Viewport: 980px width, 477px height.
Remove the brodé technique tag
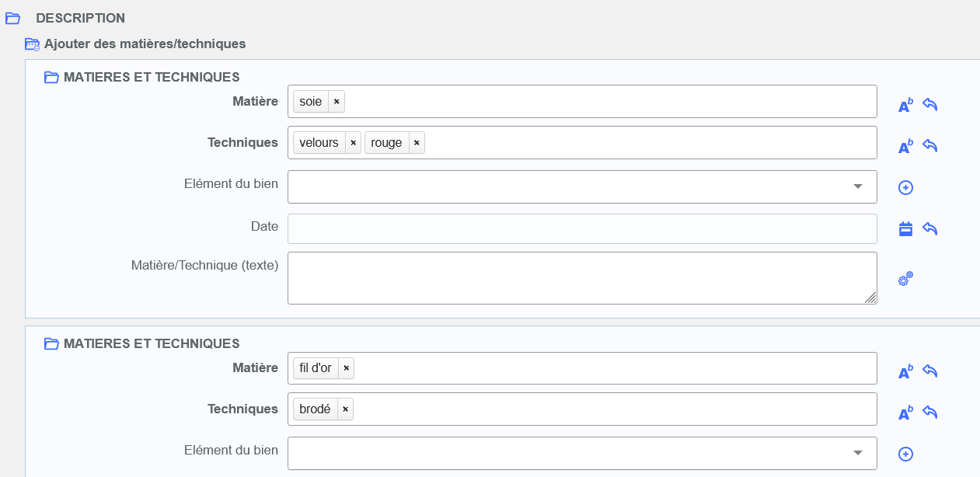pos(345,409)
